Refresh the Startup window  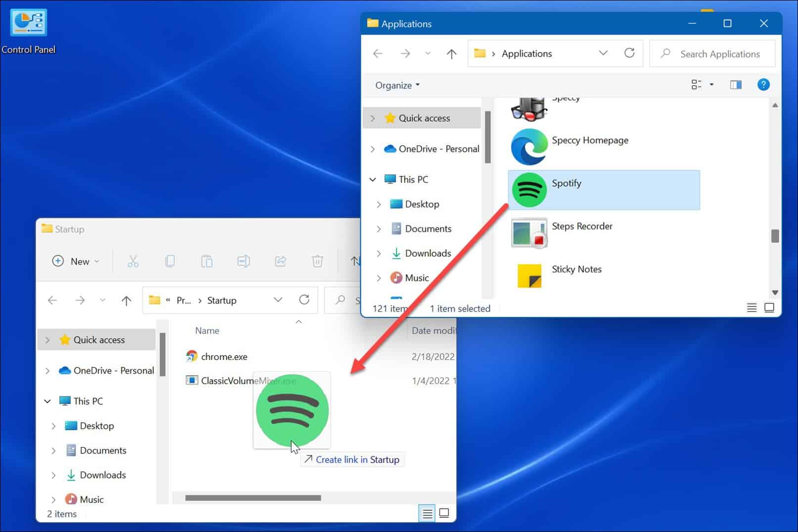coord(304,300)
